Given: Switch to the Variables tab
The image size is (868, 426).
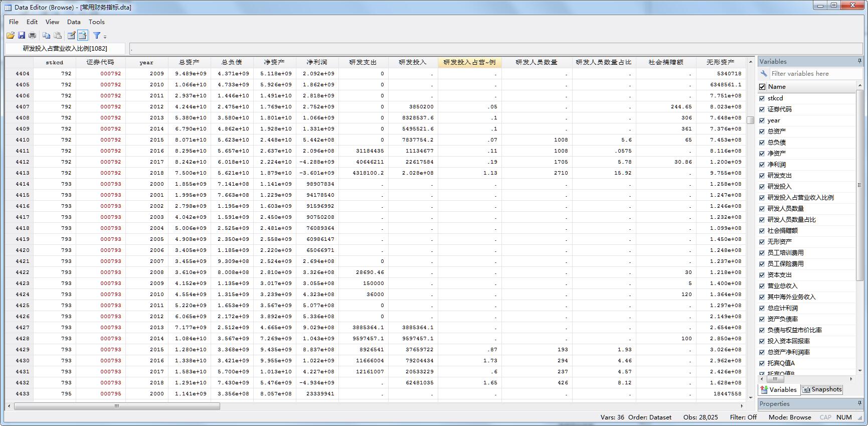Looking at the screenshot, I should [779, 389].
